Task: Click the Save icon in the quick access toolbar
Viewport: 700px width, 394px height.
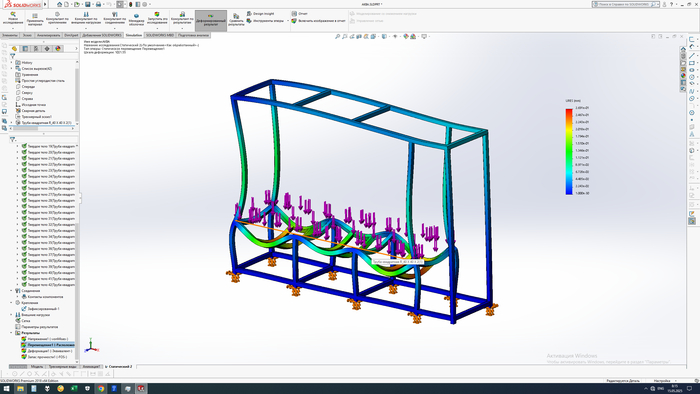Action: point(88,4)
